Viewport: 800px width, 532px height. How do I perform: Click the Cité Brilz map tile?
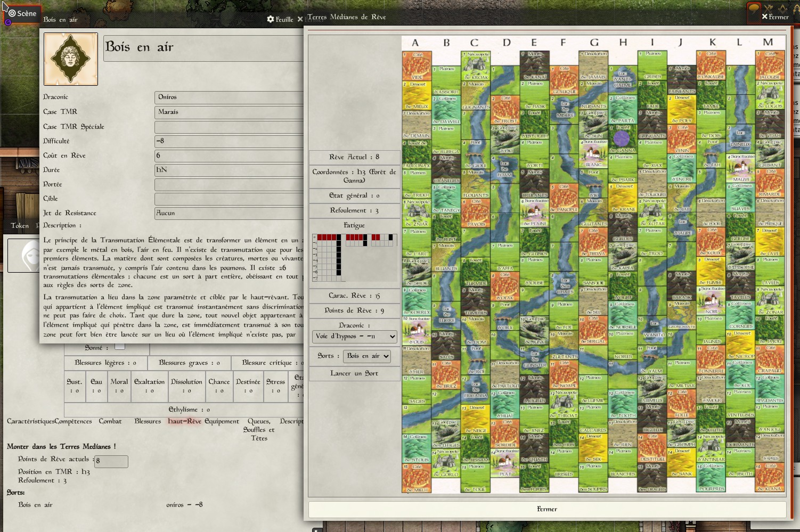446,374
